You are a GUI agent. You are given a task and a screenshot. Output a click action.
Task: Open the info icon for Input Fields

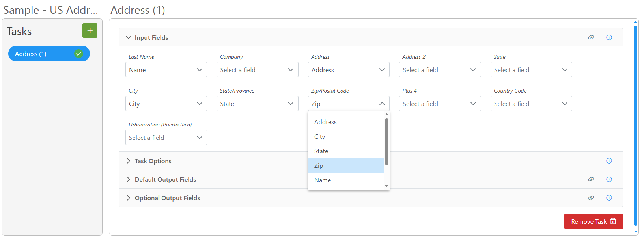tap(609, 37)
